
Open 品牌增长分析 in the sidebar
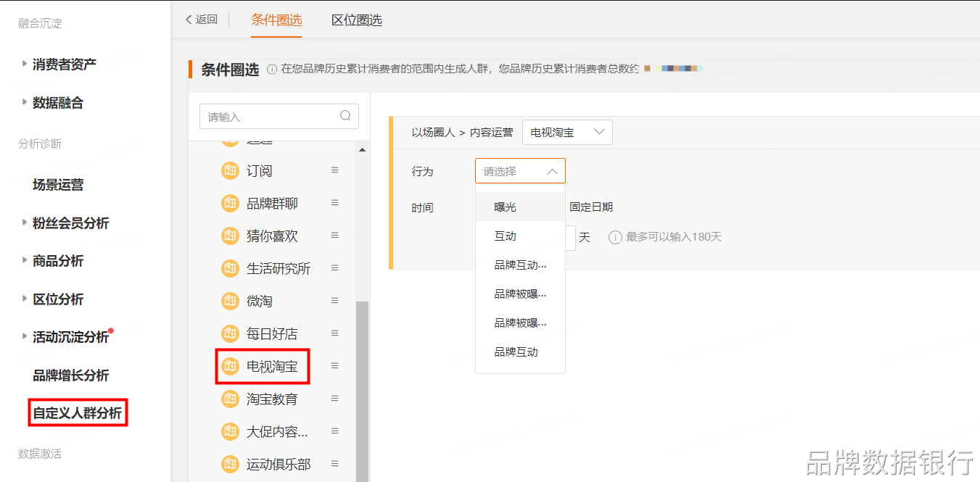click(71, 375)
